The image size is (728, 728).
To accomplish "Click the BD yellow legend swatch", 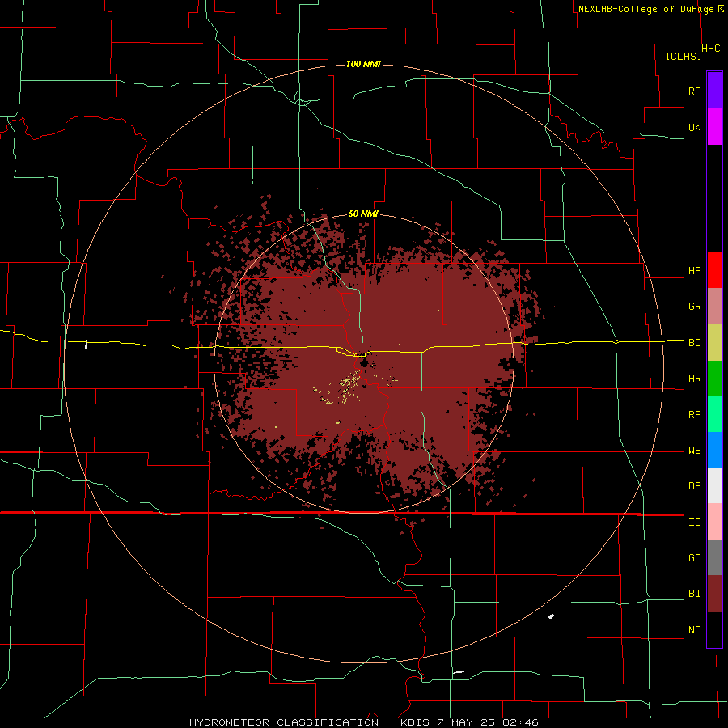I will [x=714, y=343].
